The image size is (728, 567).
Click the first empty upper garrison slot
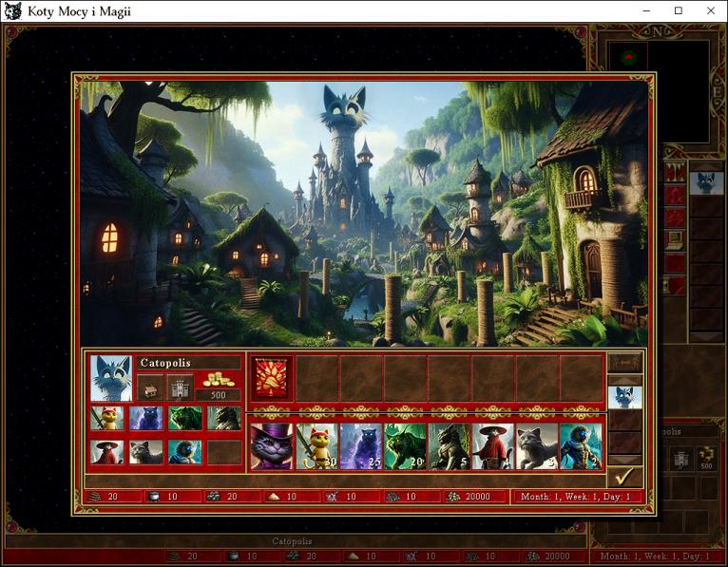[316, 378]
